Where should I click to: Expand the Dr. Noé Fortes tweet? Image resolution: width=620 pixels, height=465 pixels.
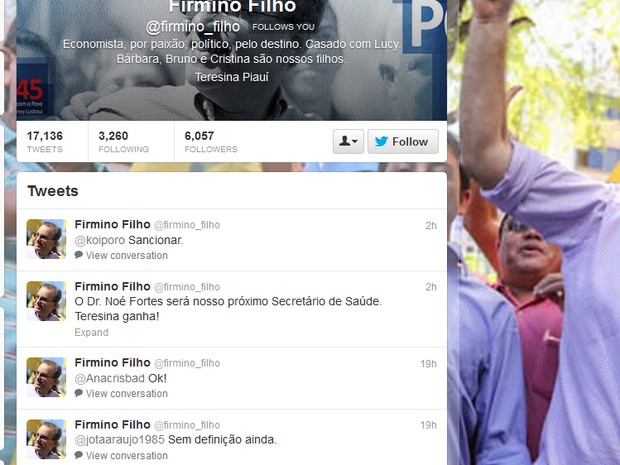pos(91,332)
